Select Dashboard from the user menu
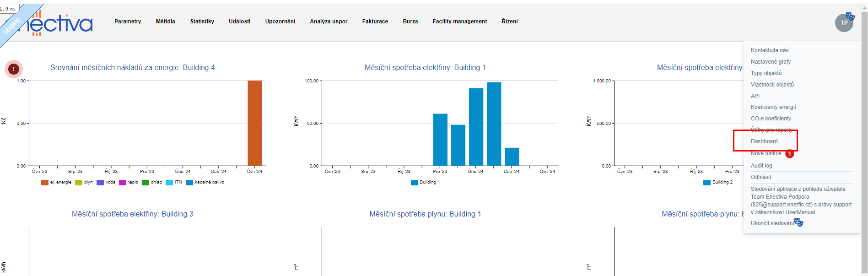 [764, 141]
